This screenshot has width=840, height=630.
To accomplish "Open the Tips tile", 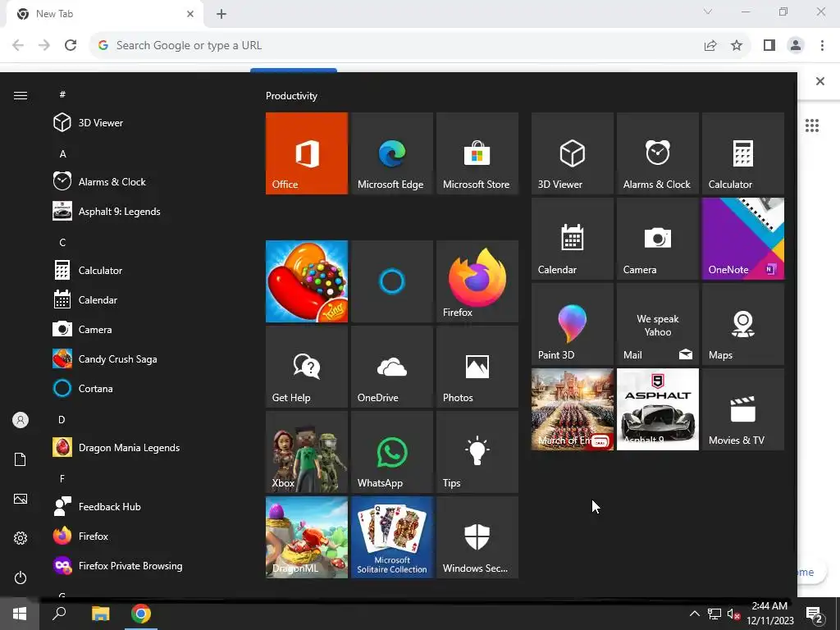I will 477,452.
